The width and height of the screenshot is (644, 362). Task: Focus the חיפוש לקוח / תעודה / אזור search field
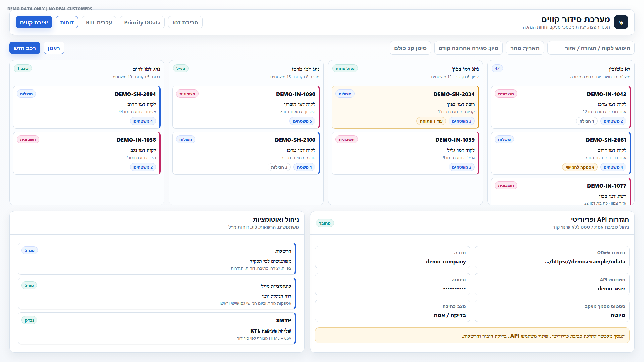pos(591,48)
